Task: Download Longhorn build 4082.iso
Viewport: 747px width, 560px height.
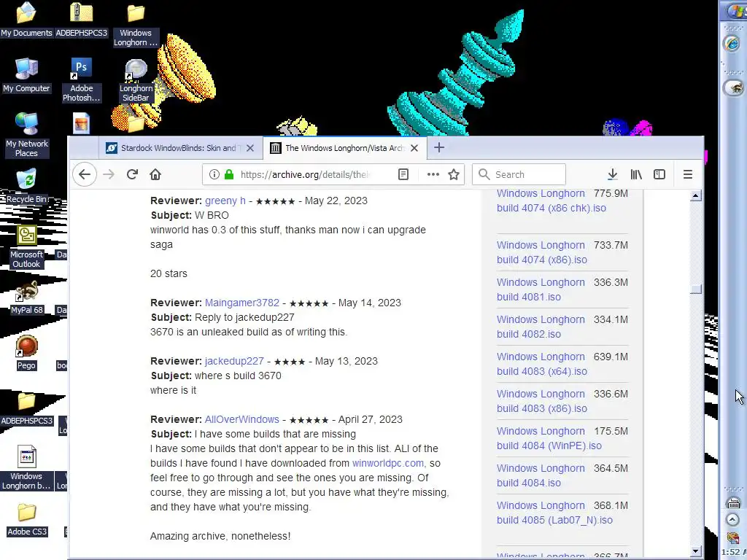Action: 541,327
